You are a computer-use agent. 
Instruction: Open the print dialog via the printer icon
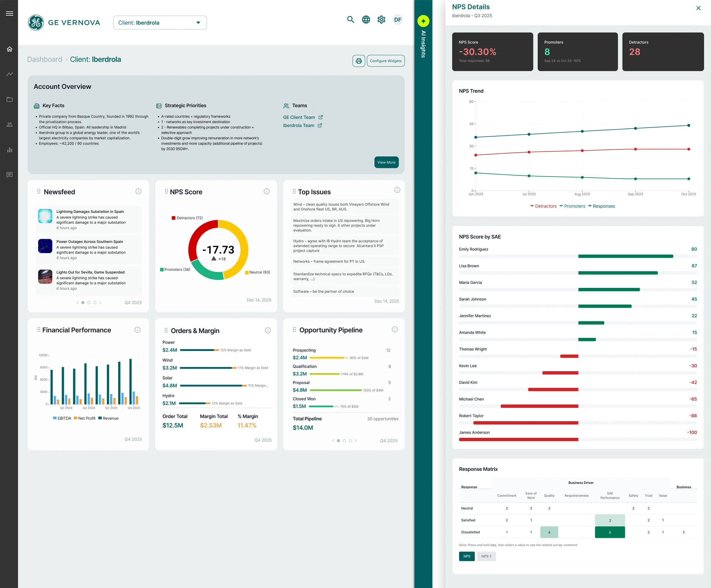[359, 61]
